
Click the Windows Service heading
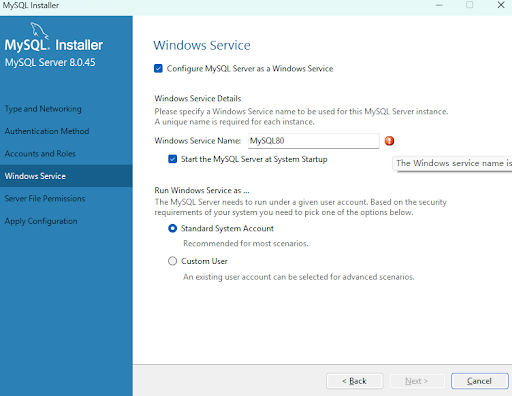(202, 45)
